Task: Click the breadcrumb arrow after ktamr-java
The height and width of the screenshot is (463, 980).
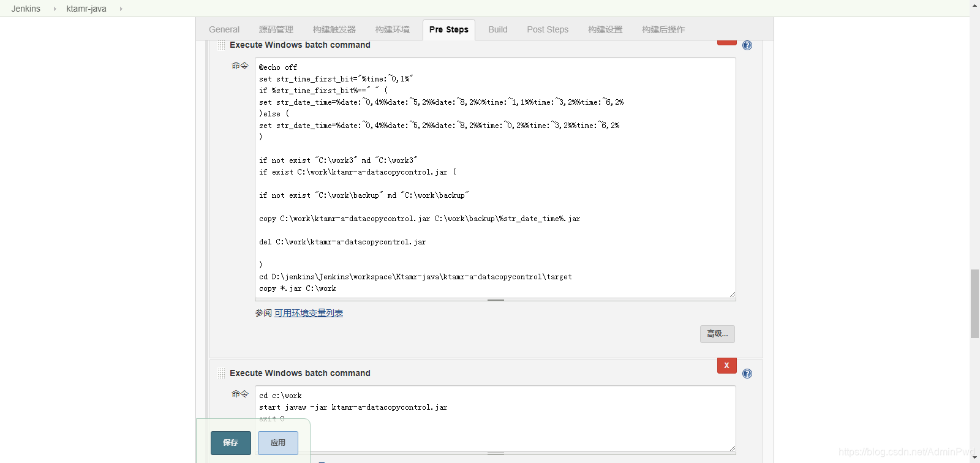Action: click(x=121, y=9)
